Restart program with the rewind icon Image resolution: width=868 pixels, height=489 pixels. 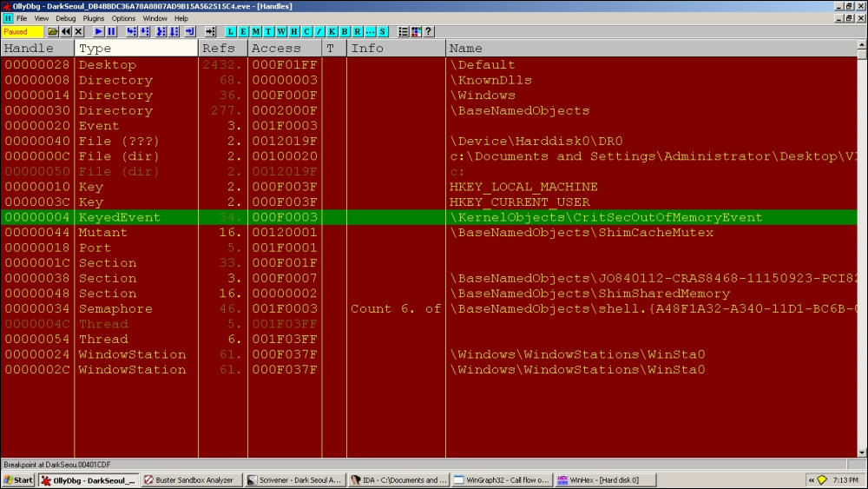pos(66,31)
